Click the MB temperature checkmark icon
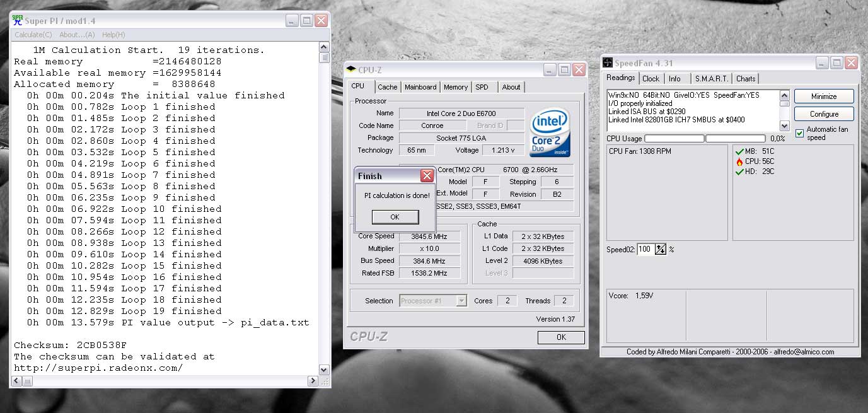The height and width of the screenshot is (413, 868). (x=739, y=151)
